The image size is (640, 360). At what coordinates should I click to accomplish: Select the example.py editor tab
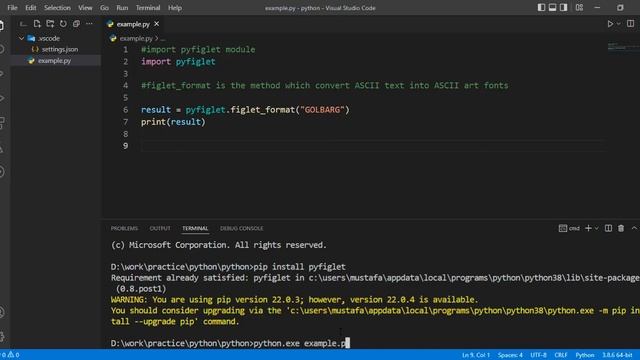pos(133,24)
